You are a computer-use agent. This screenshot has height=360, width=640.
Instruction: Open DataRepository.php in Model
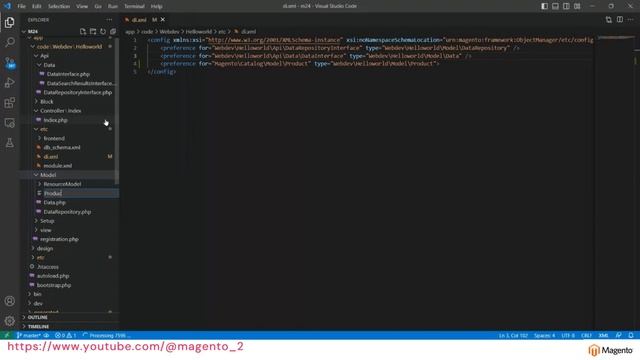tap(67, 212)
